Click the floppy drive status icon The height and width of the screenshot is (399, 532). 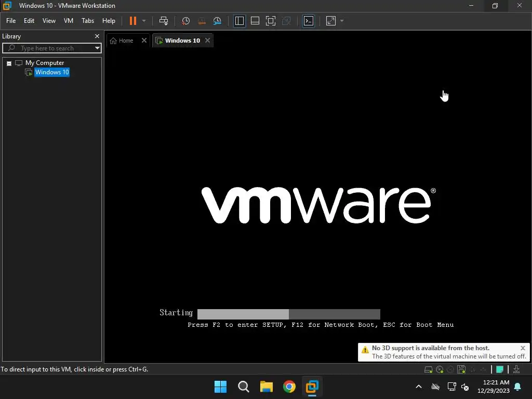tap(461, 369)
